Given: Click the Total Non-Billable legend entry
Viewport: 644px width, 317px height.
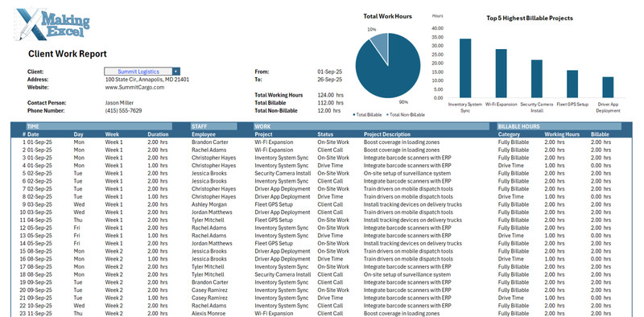Looking at the screenshot, I should tap(405, 115).
